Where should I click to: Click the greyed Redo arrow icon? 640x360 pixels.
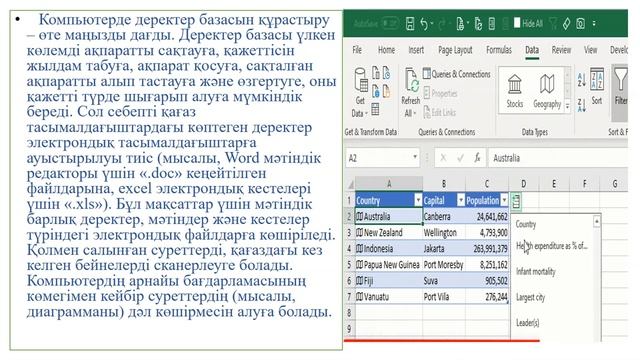pos(441,24)
